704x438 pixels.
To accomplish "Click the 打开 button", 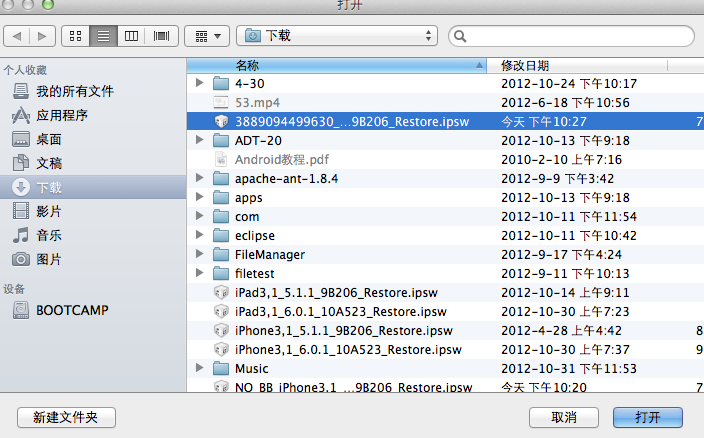I will coord(648,417).
